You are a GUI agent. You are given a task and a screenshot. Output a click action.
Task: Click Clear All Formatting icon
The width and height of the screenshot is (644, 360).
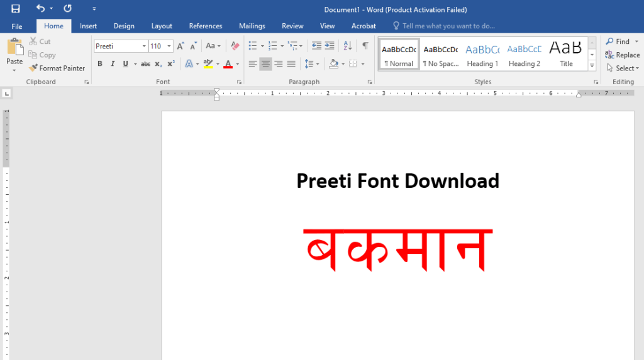click(235, 46)
